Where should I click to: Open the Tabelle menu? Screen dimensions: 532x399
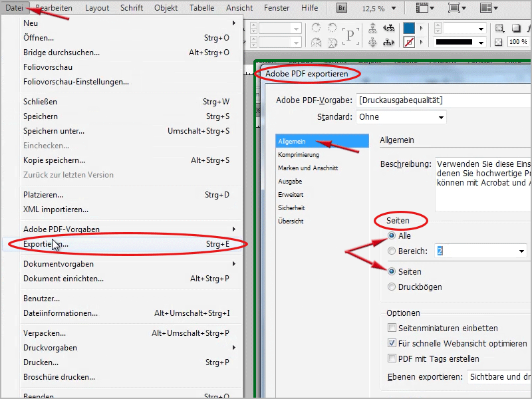coord(201,8)
